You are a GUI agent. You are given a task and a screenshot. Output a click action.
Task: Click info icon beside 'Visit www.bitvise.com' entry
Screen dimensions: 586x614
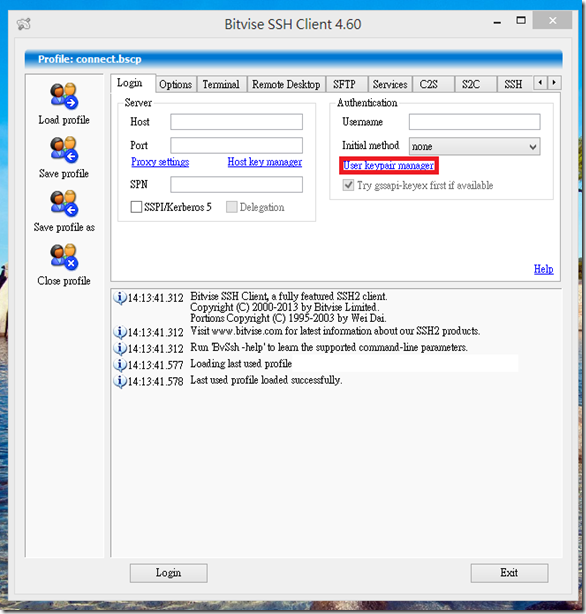click(120, 332)
